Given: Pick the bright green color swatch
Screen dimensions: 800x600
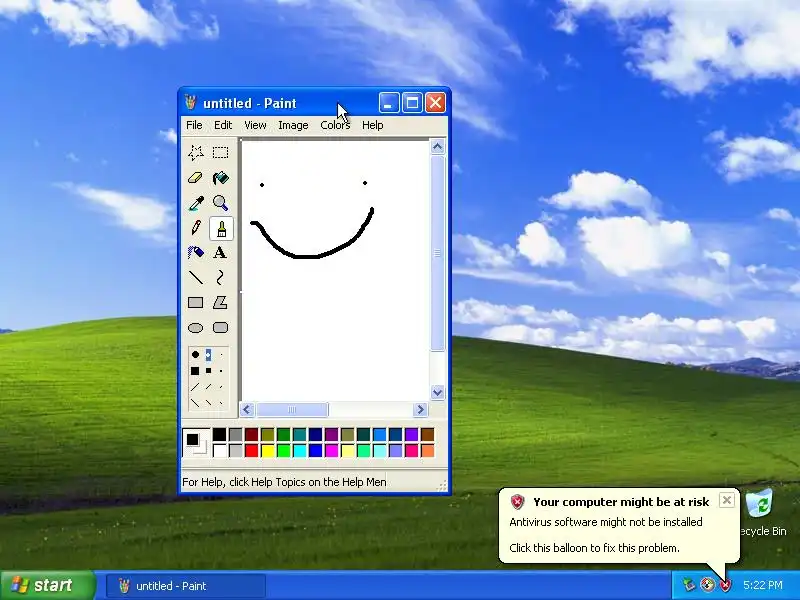Looking at the screenshot, I should click(x=283, y=451).
